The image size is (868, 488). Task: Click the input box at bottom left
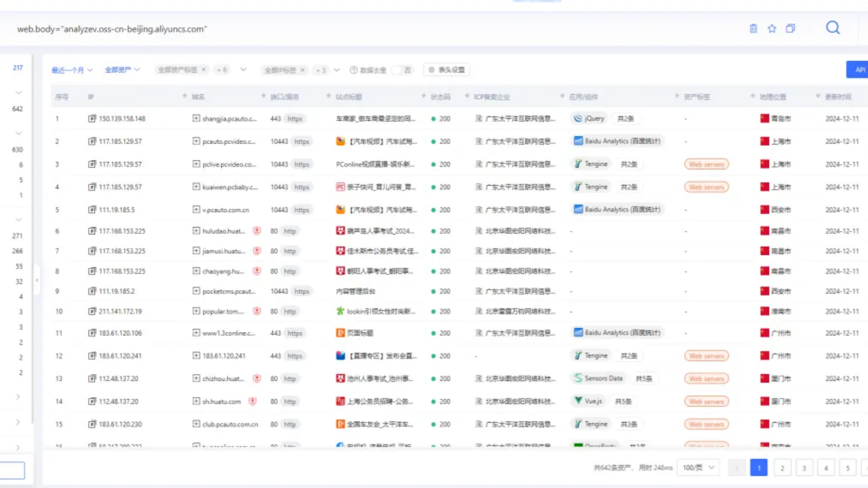[x=12, y=470]
